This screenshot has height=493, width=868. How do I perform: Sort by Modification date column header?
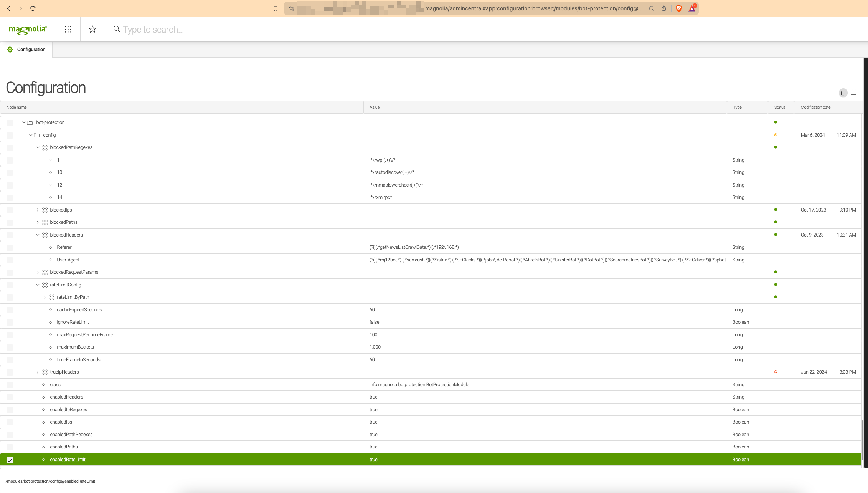[815, 108]
